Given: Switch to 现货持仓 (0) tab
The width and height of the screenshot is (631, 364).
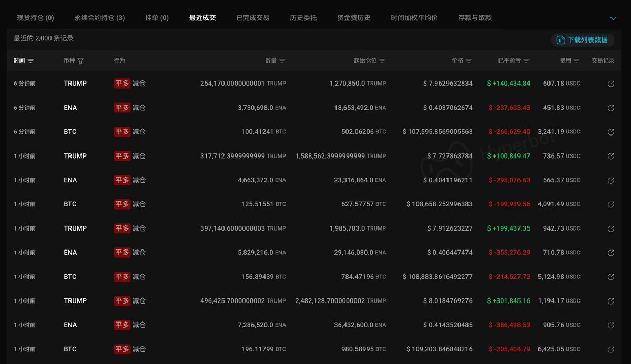Looking at the screenshot, I should tap(35, 18).
